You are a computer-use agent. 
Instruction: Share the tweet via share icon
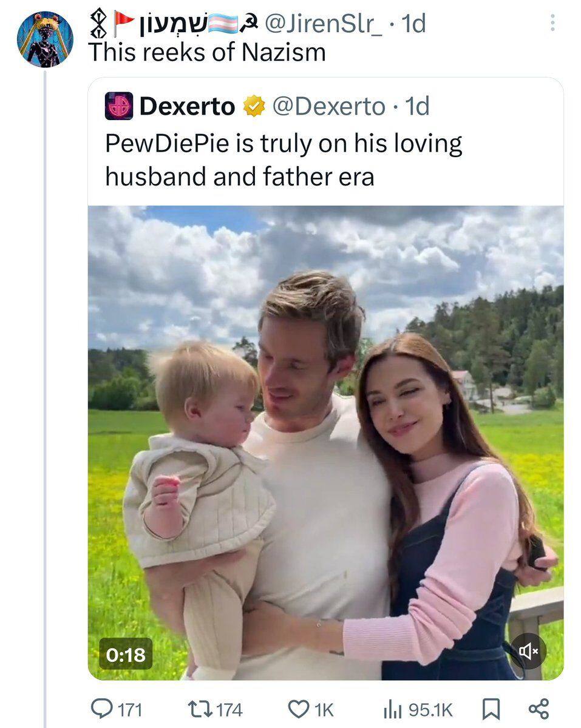(x=539, y=709)
